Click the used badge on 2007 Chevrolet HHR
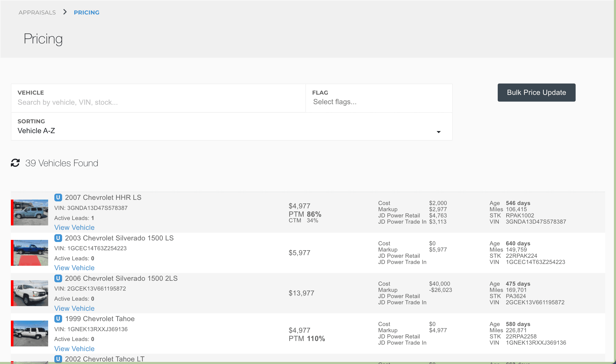 click(58, 198)
